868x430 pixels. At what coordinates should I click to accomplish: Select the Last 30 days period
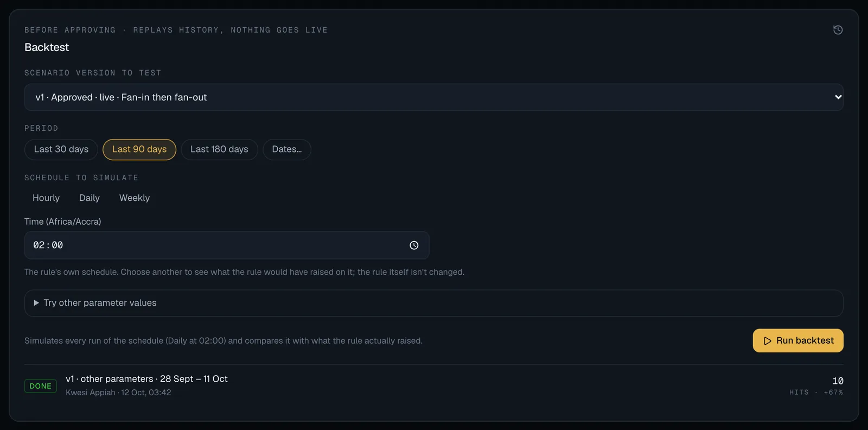61,149
